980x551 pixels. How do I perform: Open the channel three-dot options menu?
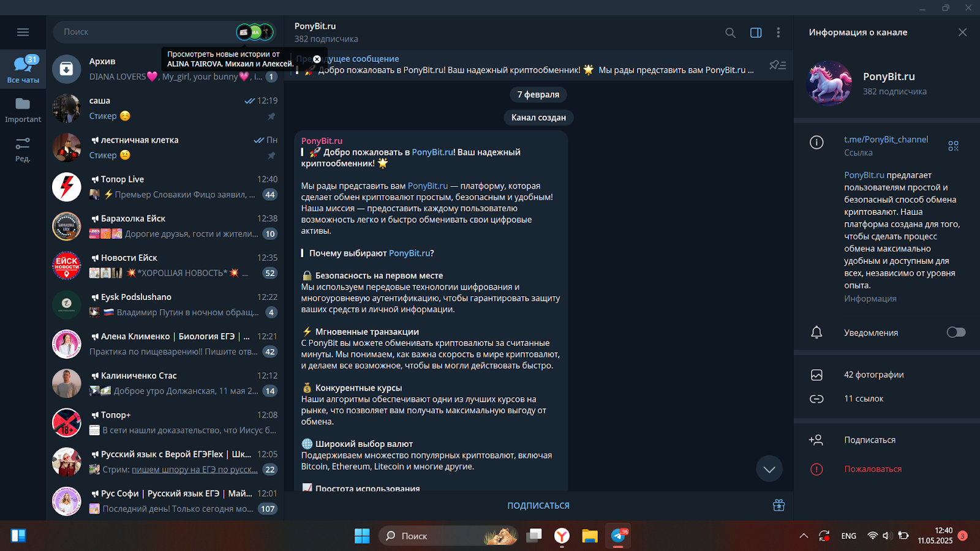778,32
